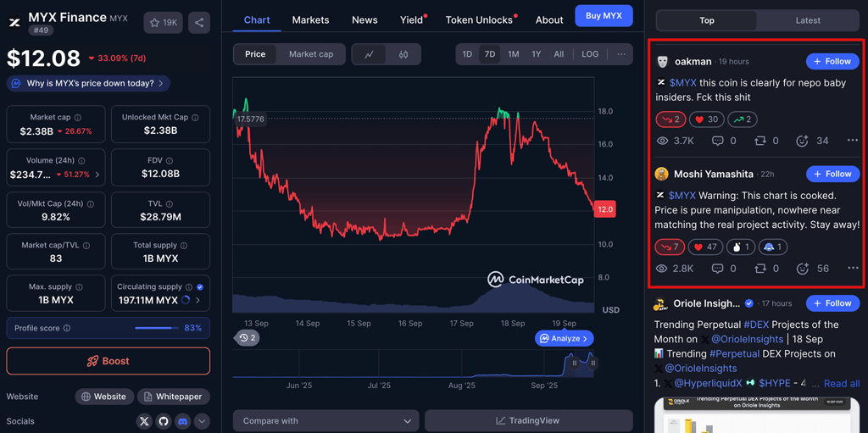Select the line chart icon
Screen dimensions: 868x433
pyautogui.click(x=370, y=54)
